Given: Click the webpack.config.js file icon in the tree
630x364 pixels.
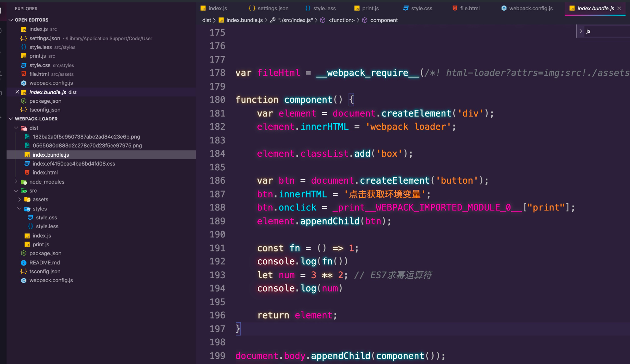Looking at the screenshot, I should tap(24, 281).
